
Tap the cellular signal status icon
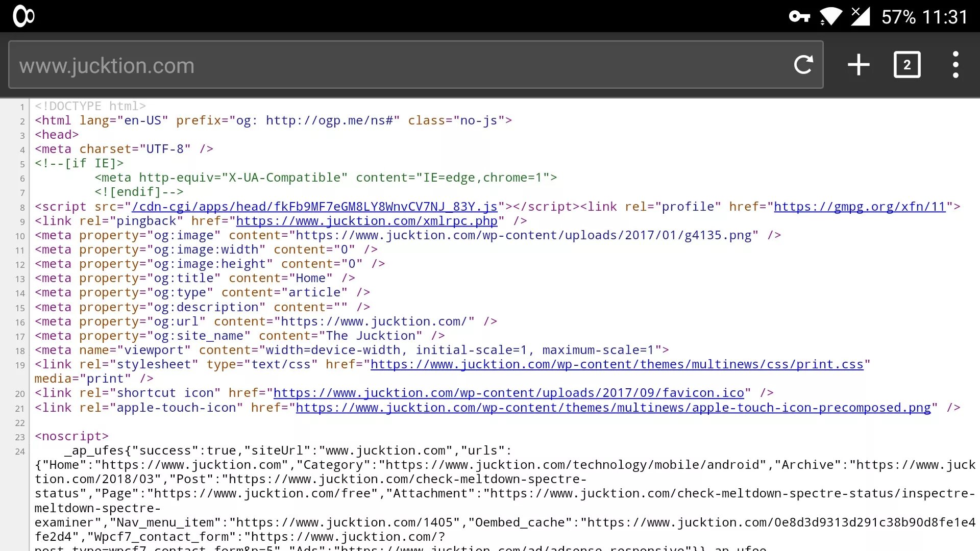point(860,16)
